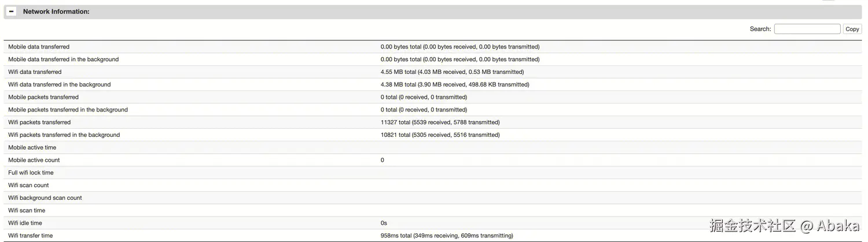Click the Mobile data transferred in the background label

pos(63,59)
